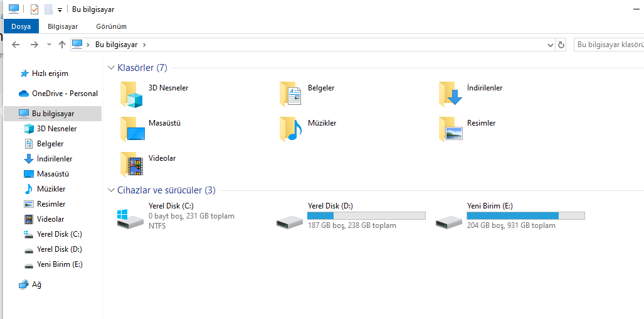Image resolution: width=644 pixels, height=319 pixels.
Task: Expand the chevron after Bu bilgisayar in address bar
Action: tap(144, 45)
